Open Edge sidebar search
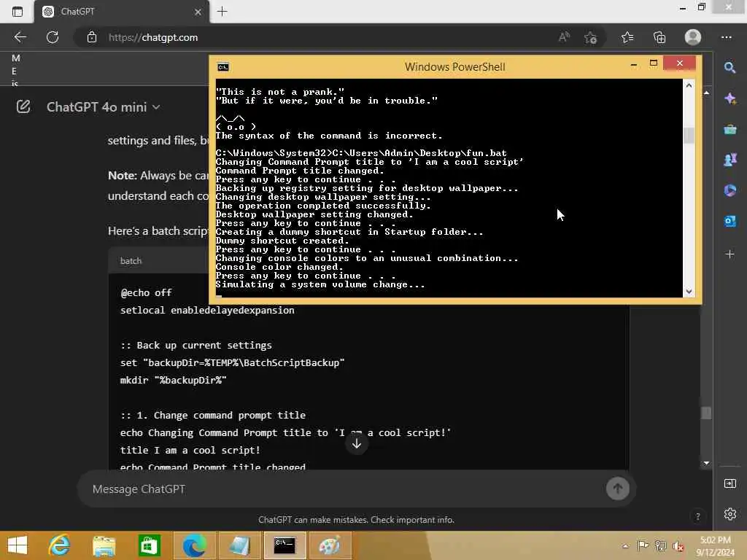This screenshot has height=560, width=747. tap(729, 68)
